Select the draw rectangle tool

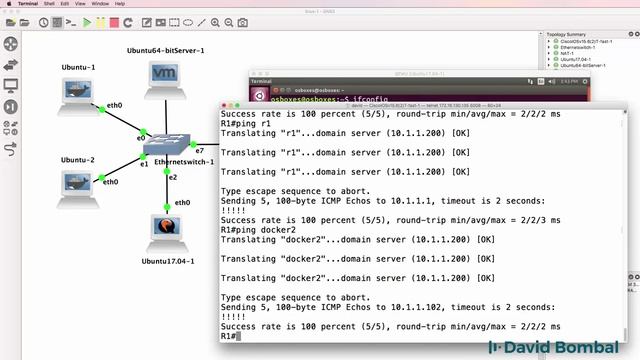coord(174,23)
